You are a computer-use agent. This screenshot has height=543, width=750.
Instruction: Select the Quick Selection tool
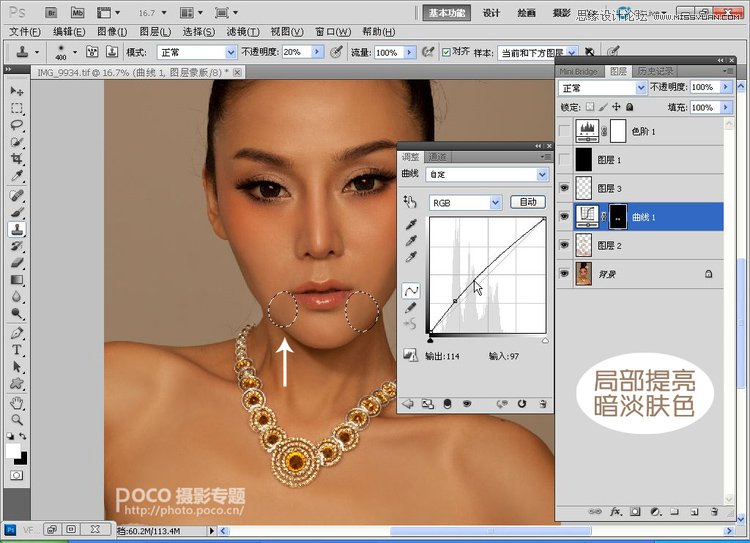point(17,142)
